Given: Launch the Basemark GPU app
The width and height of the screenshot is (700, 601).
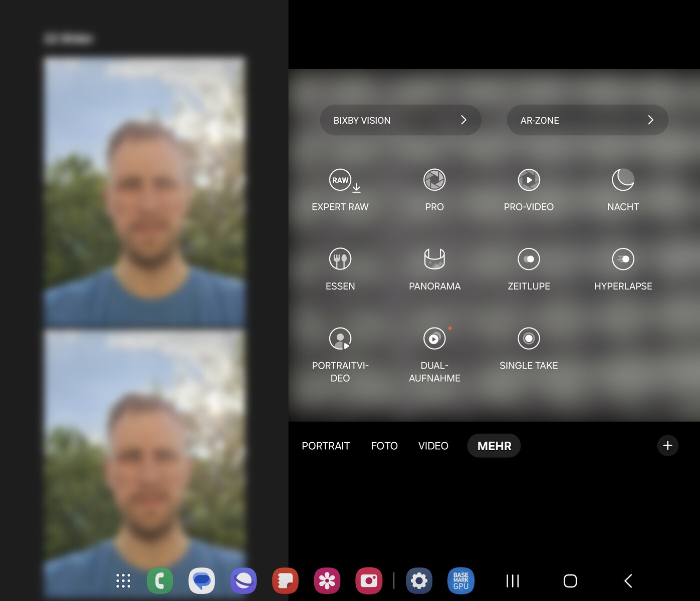Looking at the screenshot, I should [461, 581].
